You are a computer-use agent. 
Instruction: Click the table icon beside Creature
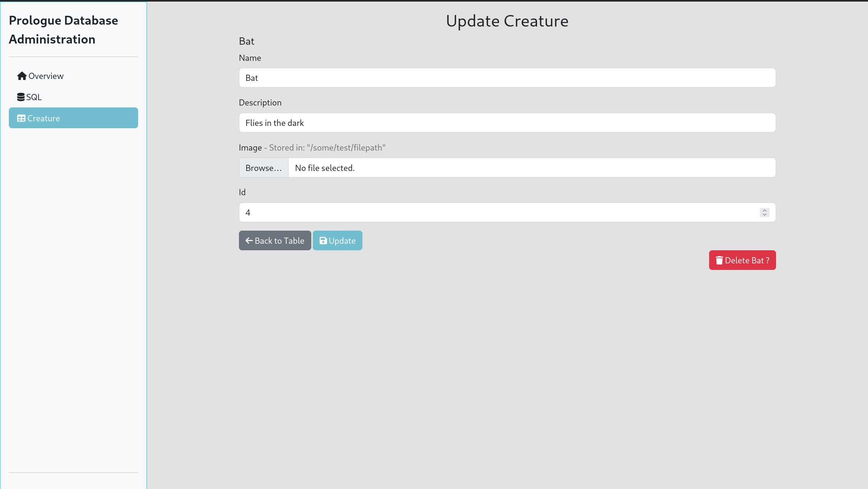coord(21,118)
